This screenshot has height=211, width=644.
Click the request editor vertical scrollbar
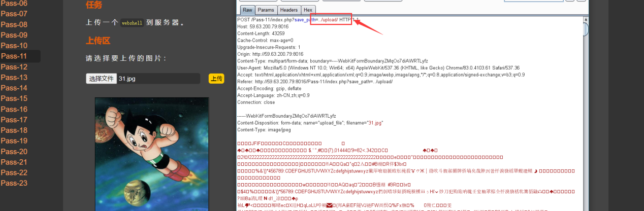pos(585,114)
